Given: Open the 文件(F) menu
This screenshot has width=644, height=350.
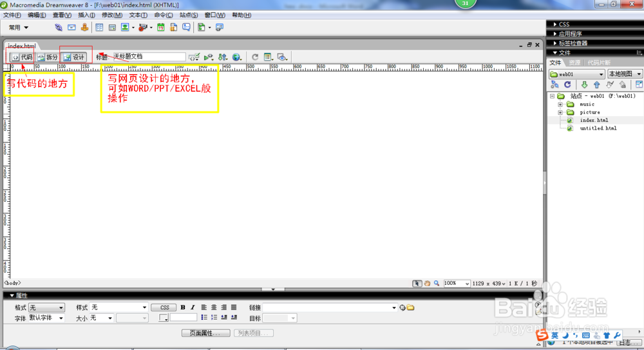Looking at the screenshot, I should click(x=12, y=15).
